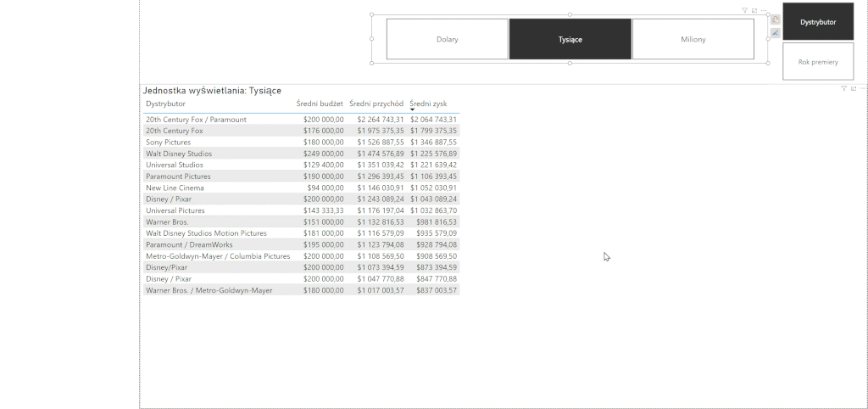Select the Dolary slicer button
The width and height of the screenshot is (868, 409).
point(448,39)
